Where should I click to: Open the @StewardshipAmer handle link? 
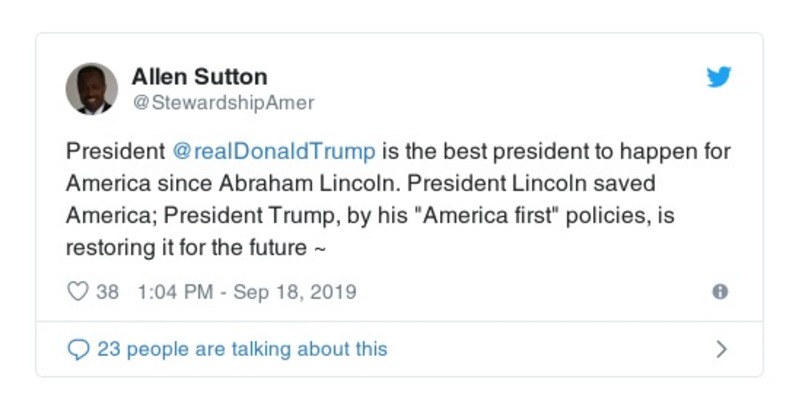coord(223,103)
